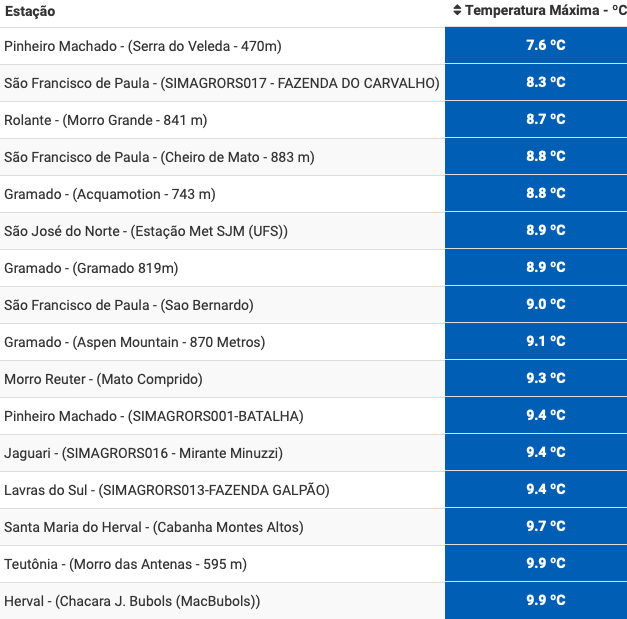Click the Morro Reuter Mato Comprido row
Screen dimensions: 627x619
click(x=103, y=379)
